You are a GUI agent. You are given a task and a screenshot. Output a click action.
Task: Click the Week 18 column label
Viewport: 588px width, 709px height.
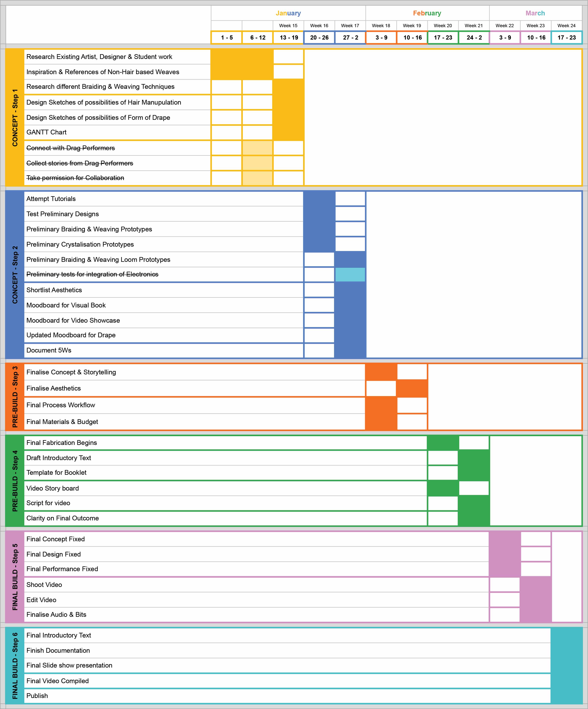click(381, 26)
